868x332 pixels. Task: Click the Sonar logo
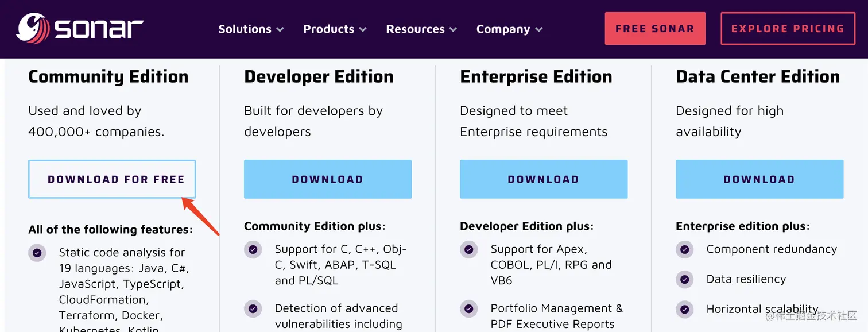click(x=80, y=29)
